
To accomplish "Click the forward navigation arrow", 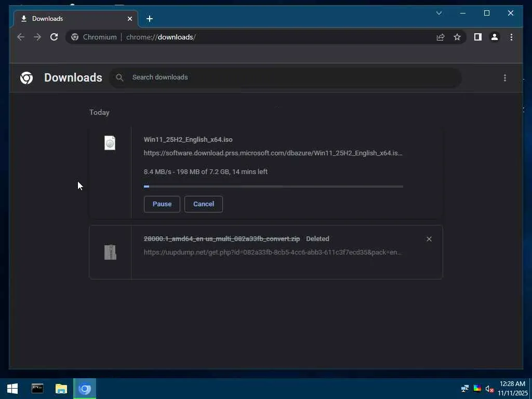I will [37, 37].
